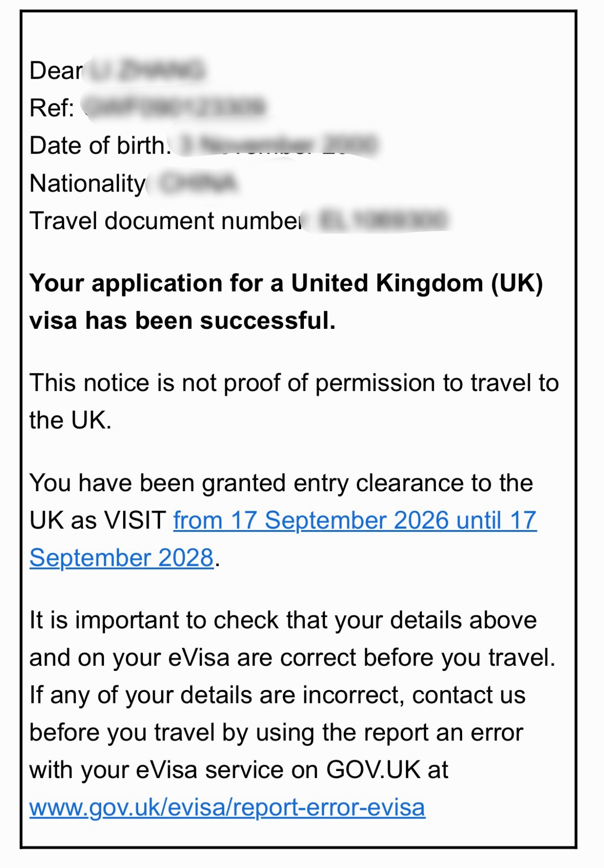604x868 pixels.
Task: Click the "Ref:" label
Action: [52, 108]
